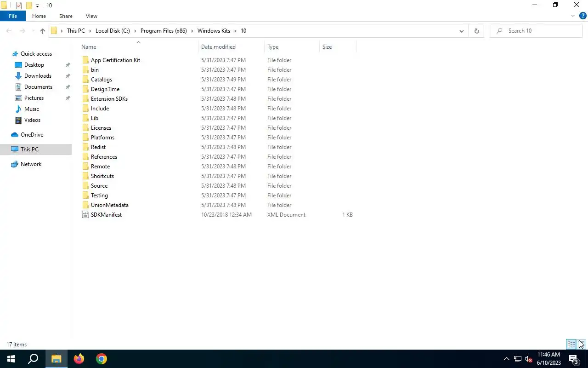Open Videos in the navigation pane
Viewport: 588px width, 368px height.
[32, 120]
